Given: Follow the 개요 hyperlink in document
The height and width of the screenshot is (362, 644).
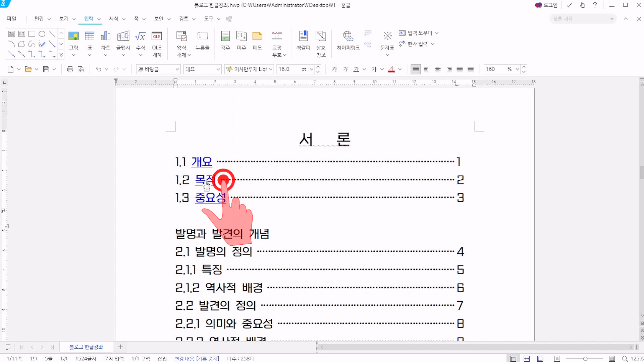Looking at the screenshot, I should [202, 162].
